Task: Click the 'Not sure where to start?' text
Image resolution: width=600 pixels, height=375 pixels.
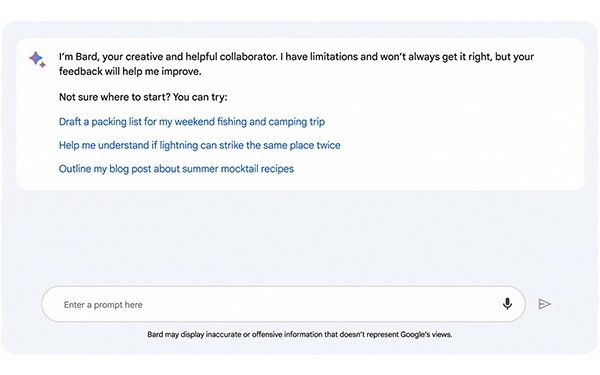Action: click(x=114, y=97)
